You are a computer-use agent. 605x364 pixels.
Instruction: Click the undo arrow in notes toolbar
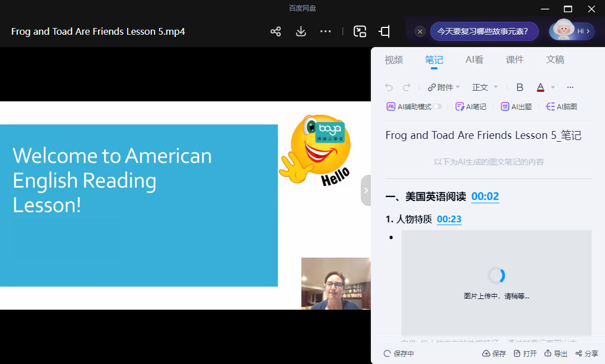click(389, 87)
